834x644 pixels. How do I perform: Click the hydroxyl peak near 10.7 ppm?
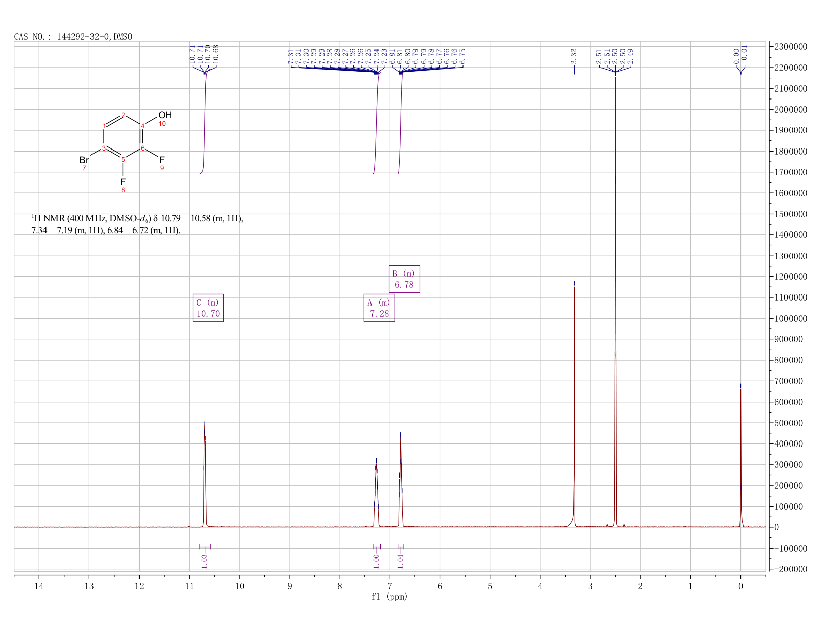(x=204, y=475)
